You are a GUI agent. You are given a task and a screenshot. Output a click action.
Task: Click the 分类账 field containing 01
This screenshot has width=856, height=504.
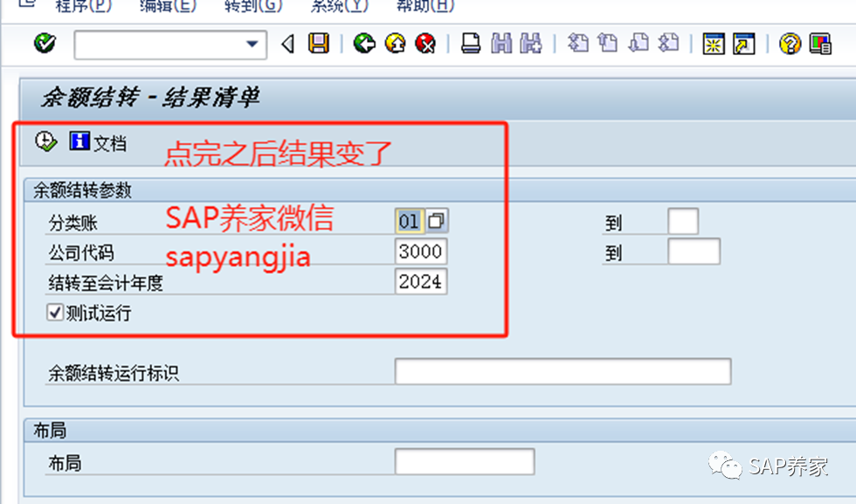coord(409,221)
